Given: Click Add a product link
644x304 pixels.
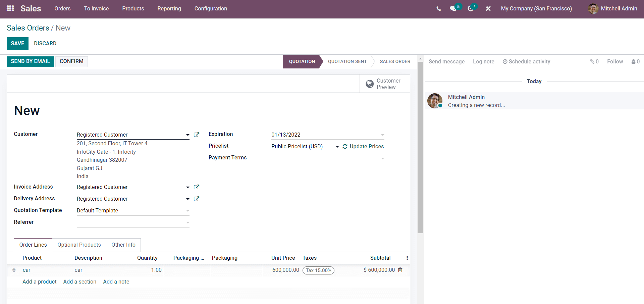Looking at the screenshot, I should point(40,282).
